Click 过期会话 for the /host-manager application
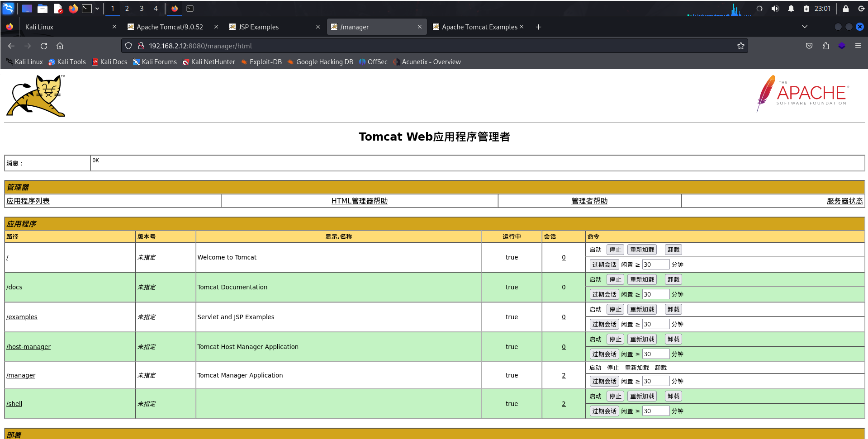This screenshot has height=439, width=868. pyautogui.click(x=604, y=354)
